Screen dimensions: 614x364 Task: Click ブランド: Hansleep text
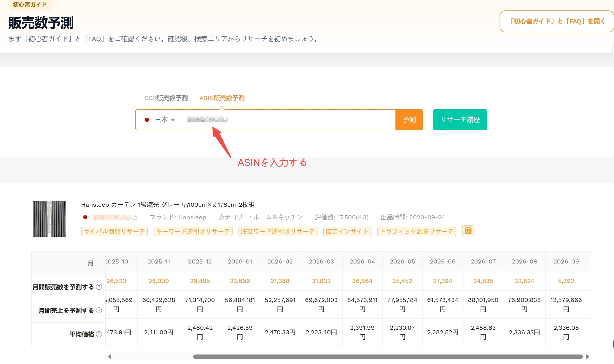[x=178, y=217]
